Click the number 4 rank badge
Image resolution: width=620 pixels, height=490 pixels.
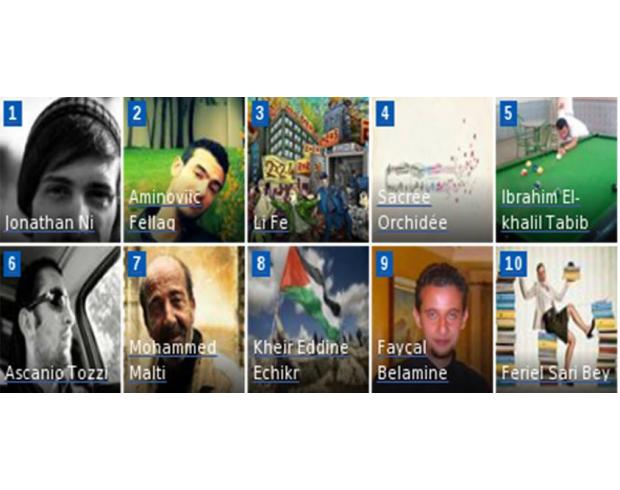pyautogui.click(x=385, y=114)
